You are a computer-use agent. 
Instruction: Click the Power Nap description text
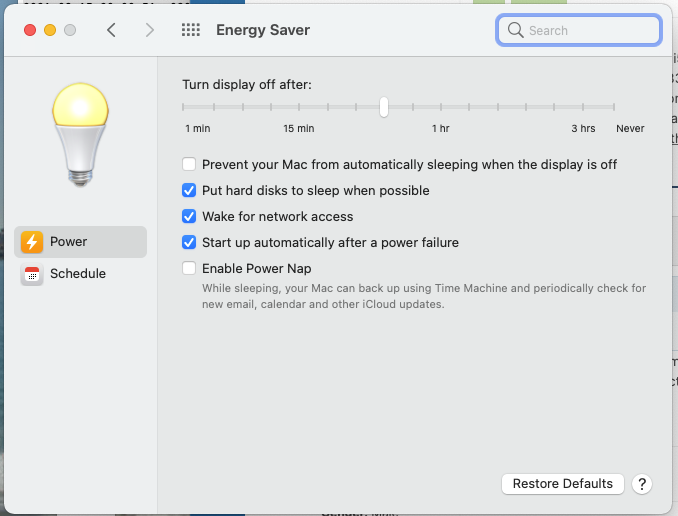[424, 296]
